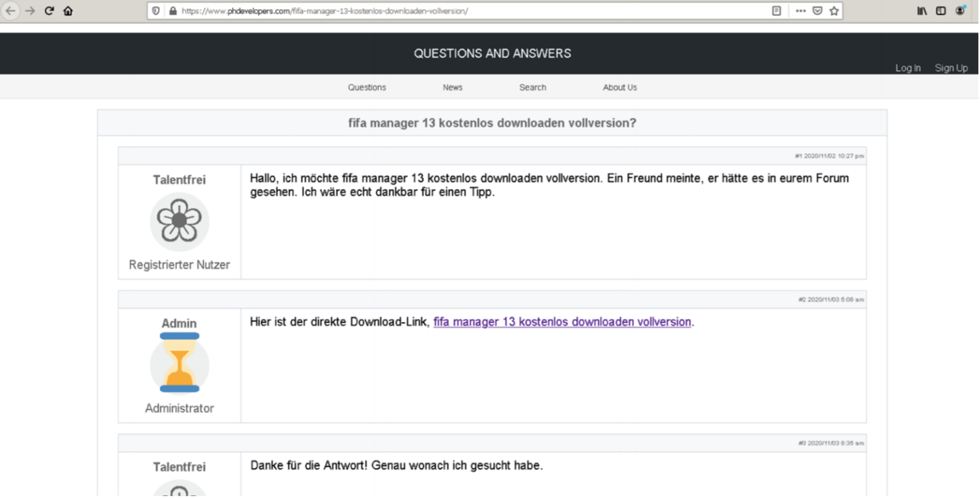Open the Questions menu item
The height and width of the screenshot is (498, 980).
coord(367,87)
